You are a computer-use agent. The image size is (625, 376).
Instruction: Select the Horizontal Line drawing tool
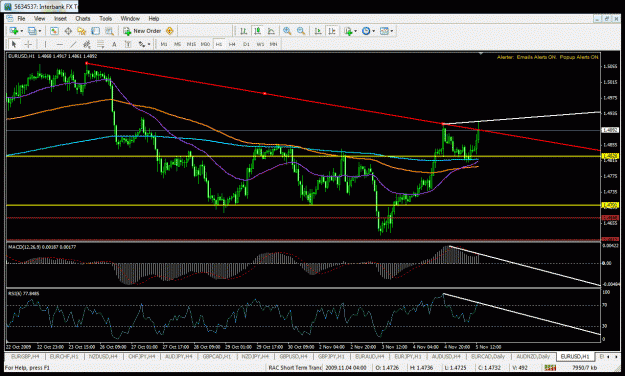[x=59, y=44]
